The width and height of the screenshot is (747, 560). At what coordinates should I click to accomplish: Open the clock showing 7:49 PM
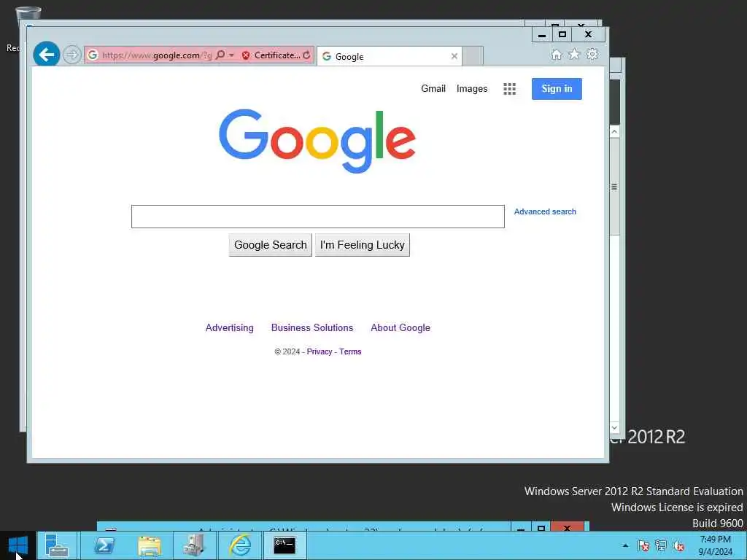pos(715,545)
